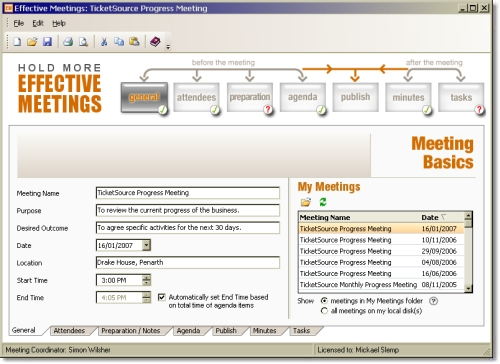This screenshot has height=364, width=500.
Task: Copy using the toolbar copy icon
Action: point(119,42)
